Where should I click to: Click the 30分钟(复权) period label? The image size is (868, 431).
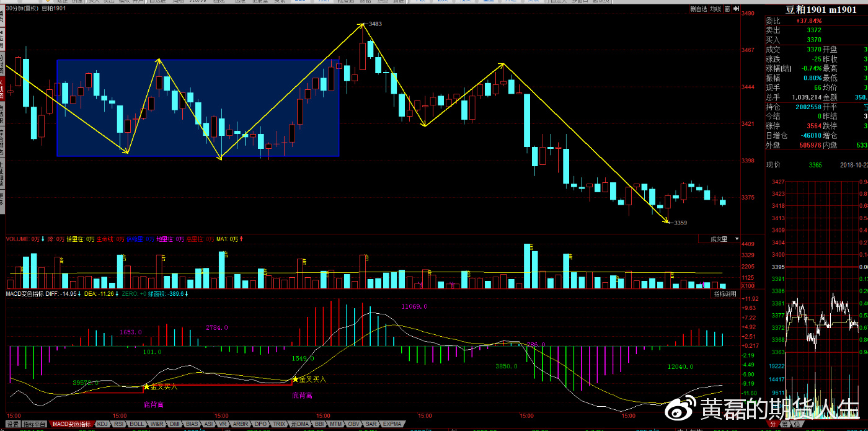pyautogui.click(x=23, y=9)
